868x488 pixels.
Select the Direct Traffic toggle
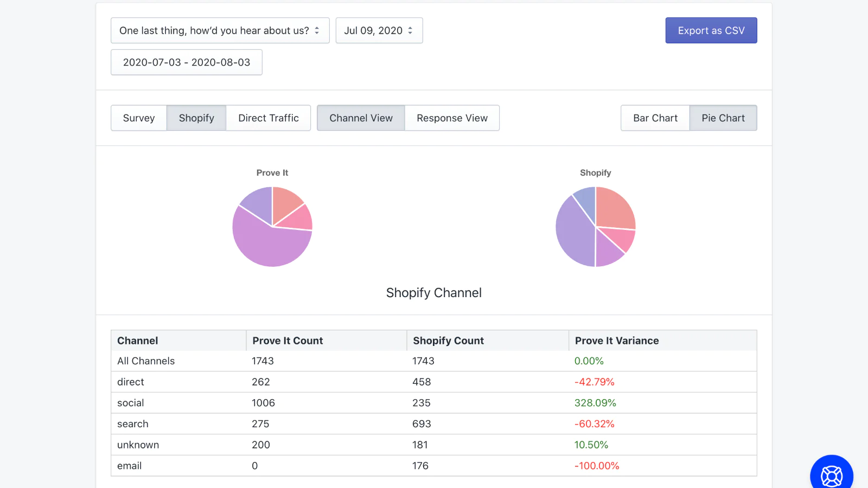[x=269, y=118]
